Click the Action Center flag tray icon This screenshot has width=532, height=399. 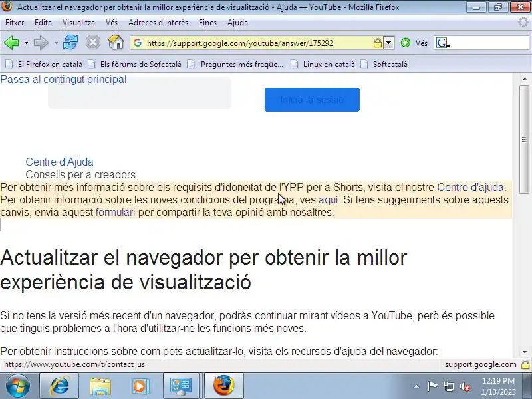click(432, 386)
